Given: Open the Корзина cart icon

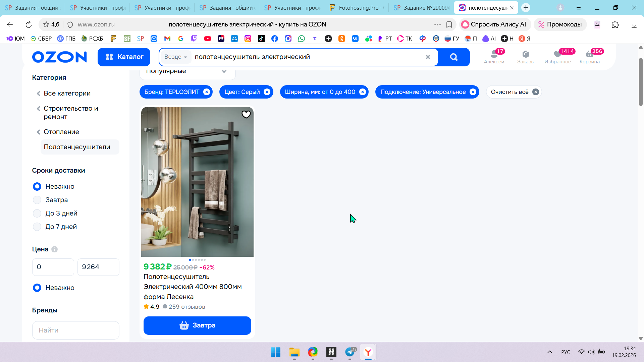Looking at the screenshot, I should 589,57.
